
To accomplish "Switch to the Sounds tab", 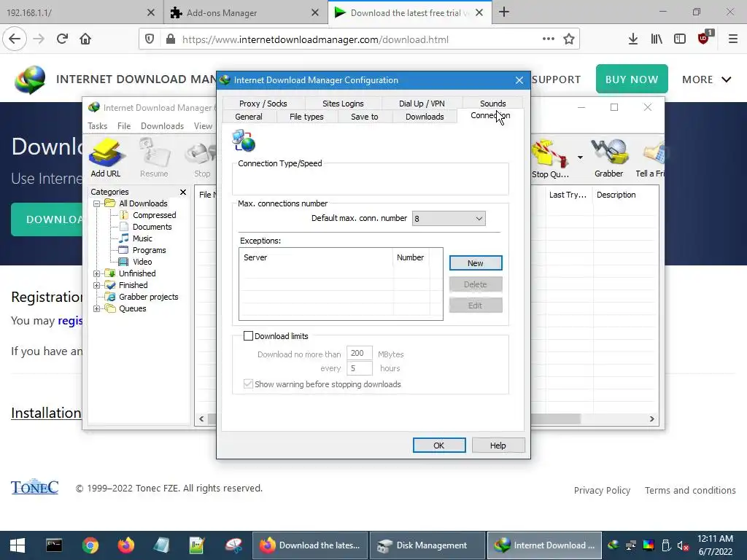I will [492, 104].
